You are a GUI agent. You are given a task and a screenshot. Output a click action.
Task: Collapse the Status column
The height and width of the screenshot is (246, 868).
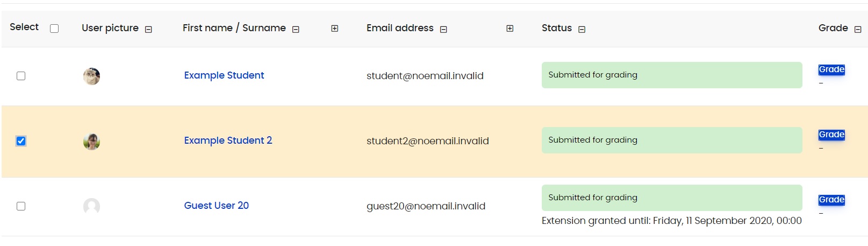(x=582, y=30)
